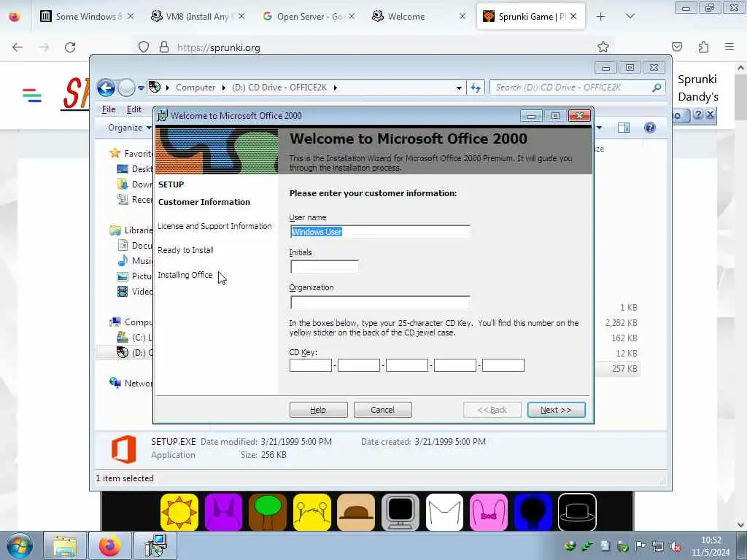Open the Firefox list all tabs chevron
The image size is (747, 560).
(x=630, y=17)
